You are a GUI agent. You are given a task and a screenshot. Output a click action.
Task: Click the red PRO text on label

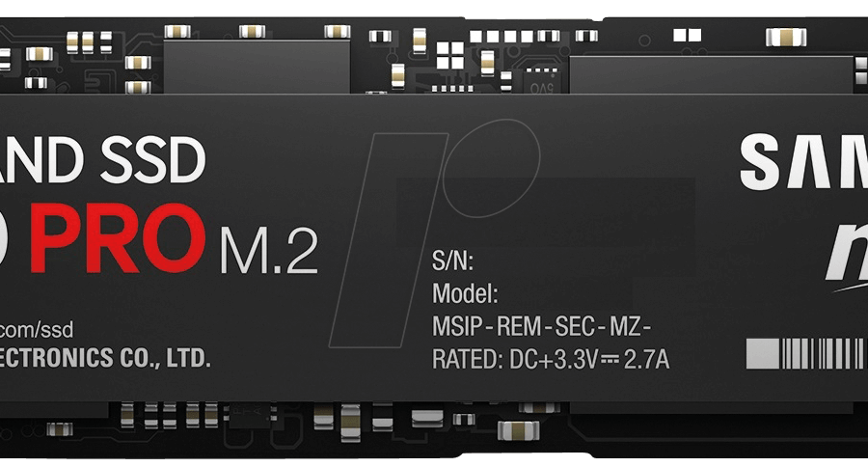[x=118, y=238]
